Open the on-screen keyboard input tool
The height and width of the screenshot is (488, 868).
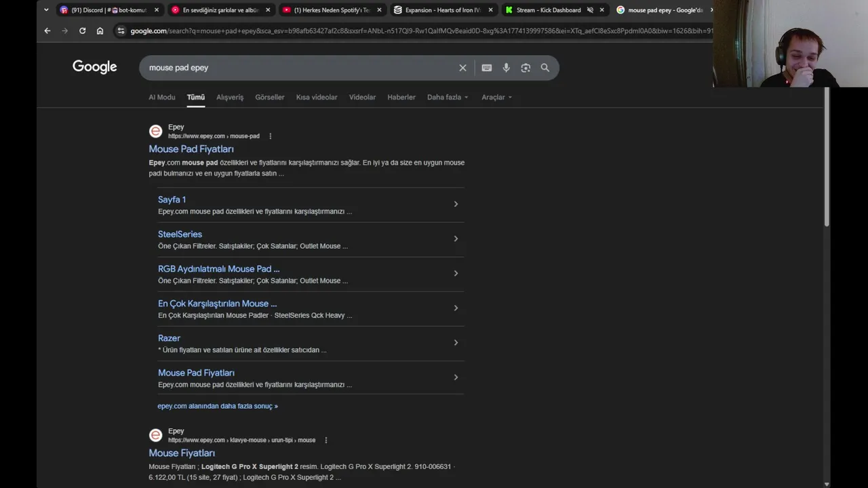486,68
